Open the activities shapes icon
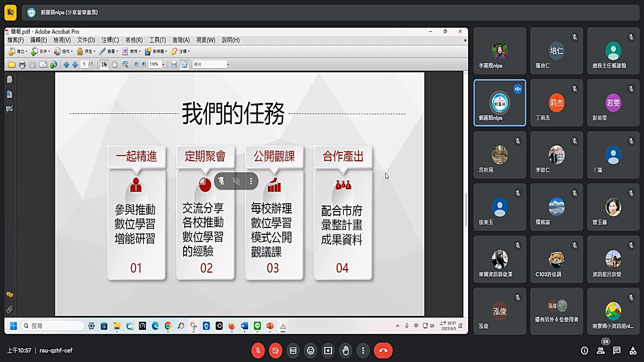The height and width of the screenshot is (362, 644). tap(633, 351)
